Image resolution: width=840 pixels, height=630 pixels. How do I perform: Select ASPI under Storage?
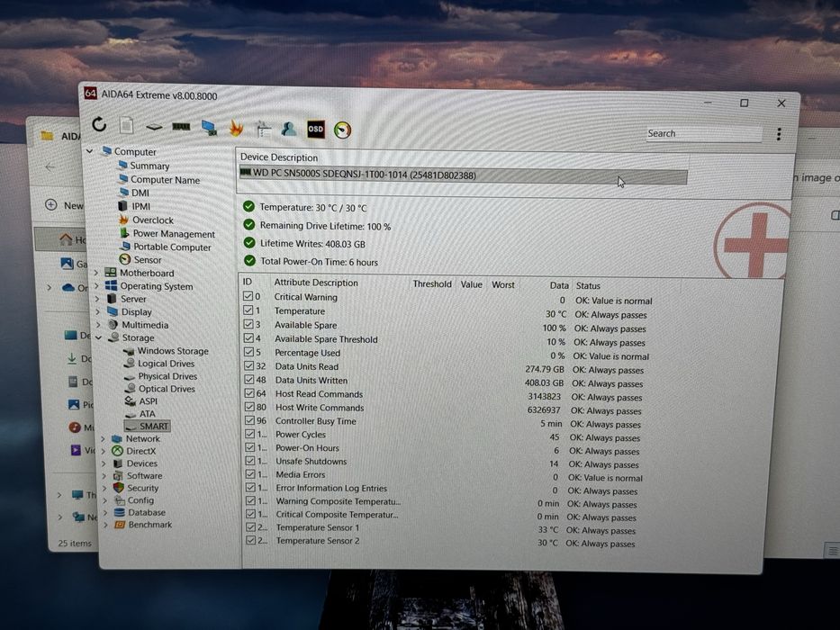pyautogui.click(x=149, y=401)
